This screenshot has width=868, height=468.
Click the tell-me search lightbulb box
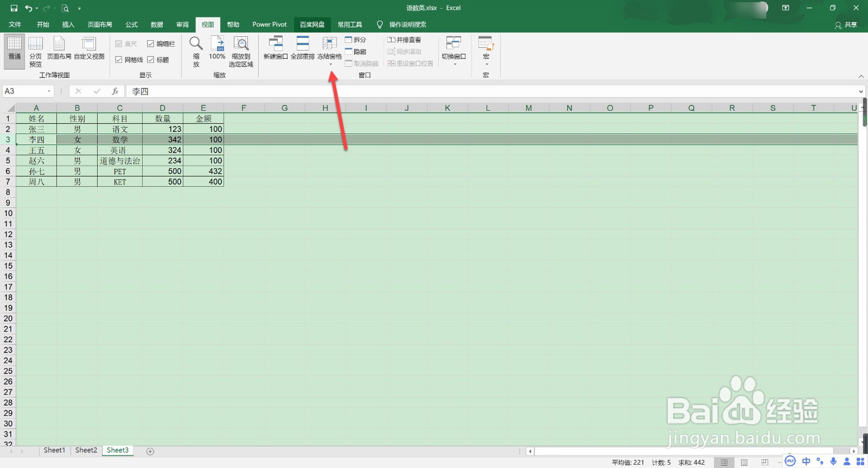tap(401, 24)
